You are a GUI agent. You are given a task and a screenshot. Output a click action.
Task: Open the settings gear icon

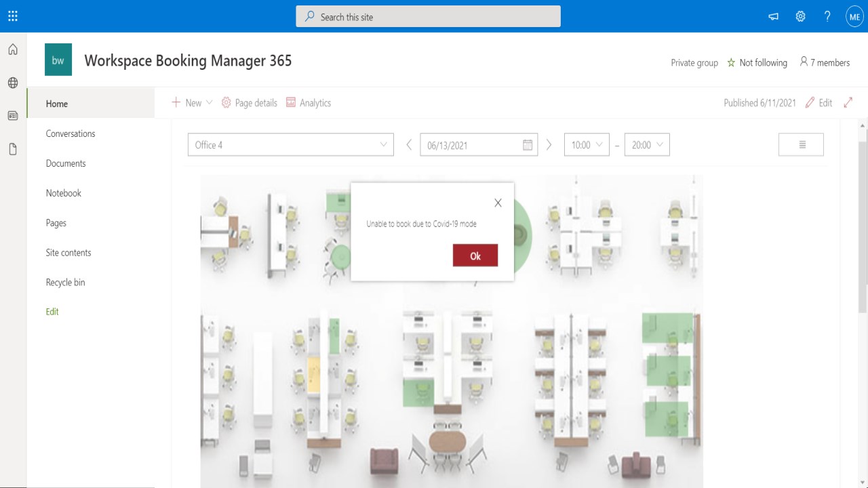(x=800, y=17)
